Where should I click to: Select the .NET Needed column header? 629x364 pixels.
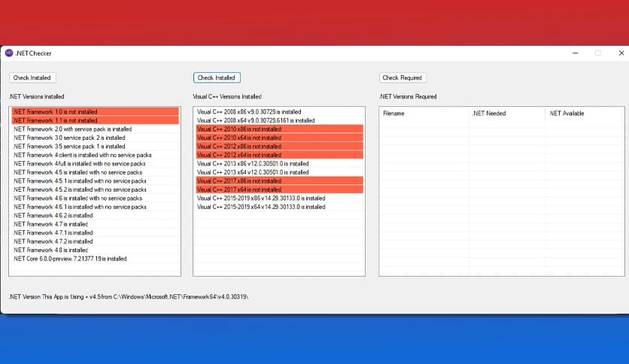[507, 114]
